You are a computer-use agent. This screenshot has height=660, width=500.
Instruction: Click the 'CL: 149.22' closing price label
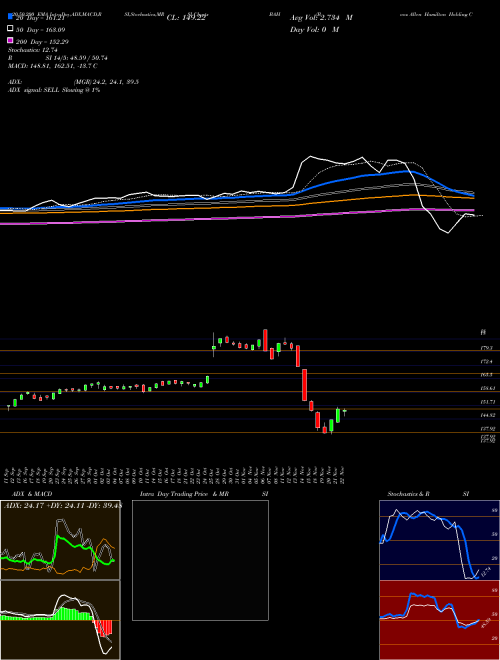pos(186,18)
